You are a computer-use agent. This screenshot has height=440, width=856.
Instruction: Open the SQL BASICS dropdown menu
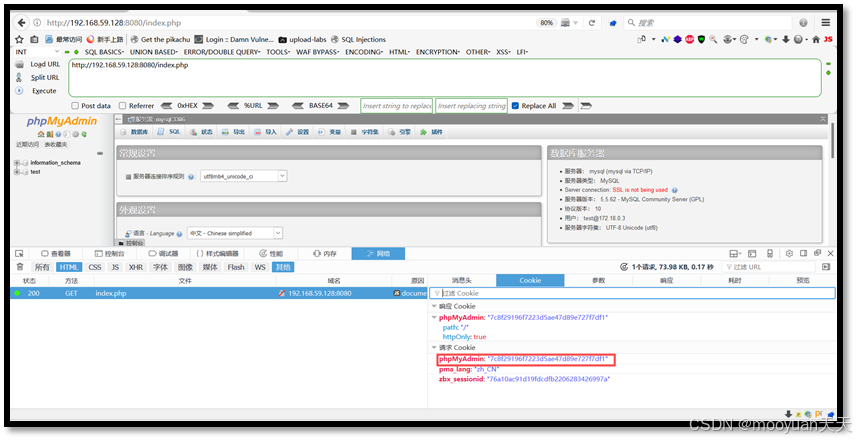pyautogui.click(x=104, y=52)
